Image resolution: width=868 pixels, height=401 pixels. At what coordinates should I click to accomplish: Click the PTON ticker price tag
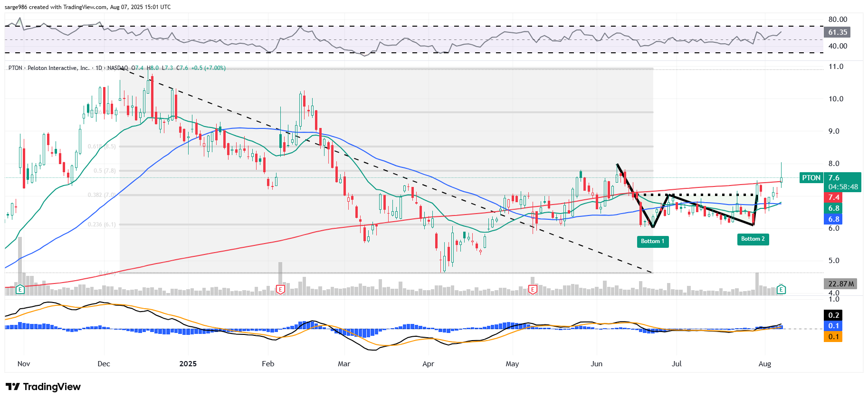click(x=811, y=178)
